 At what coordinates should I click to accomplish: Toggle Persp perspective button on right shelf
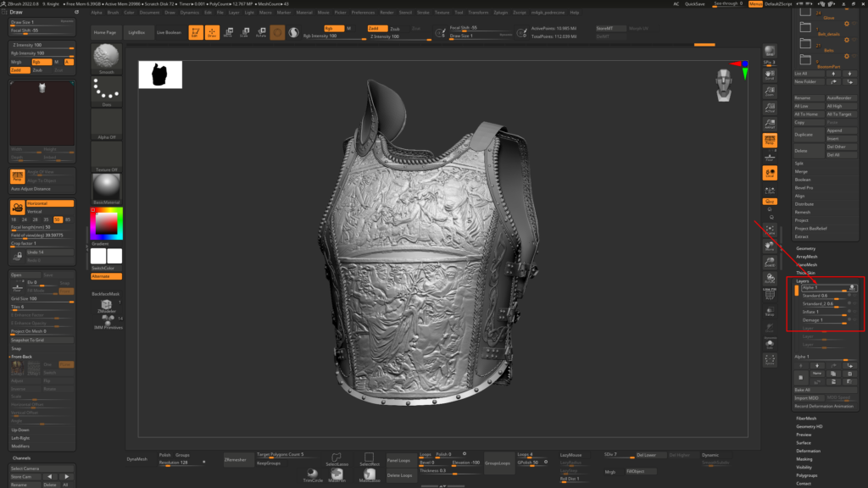(770, 140)
